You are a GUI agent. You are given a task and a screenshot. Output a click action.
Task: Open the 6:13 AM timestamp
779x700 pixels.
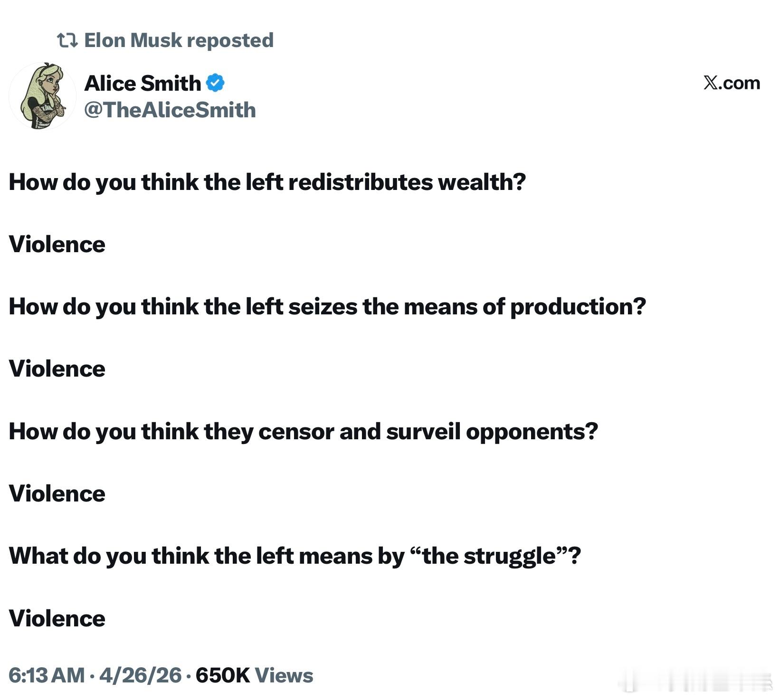coord(47,675)
